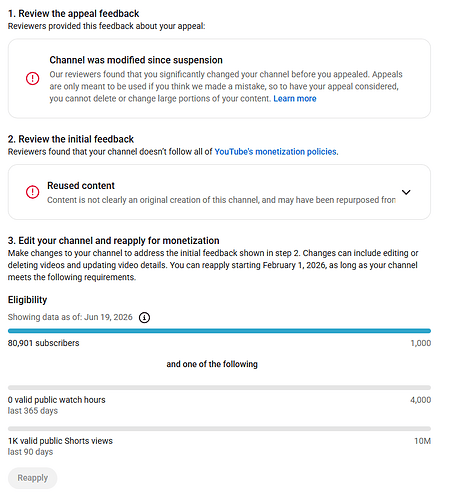Screen dimensions: 462x500
Task: Click the Edit your channel and reapply heading
Action: (x=114, y=241)
